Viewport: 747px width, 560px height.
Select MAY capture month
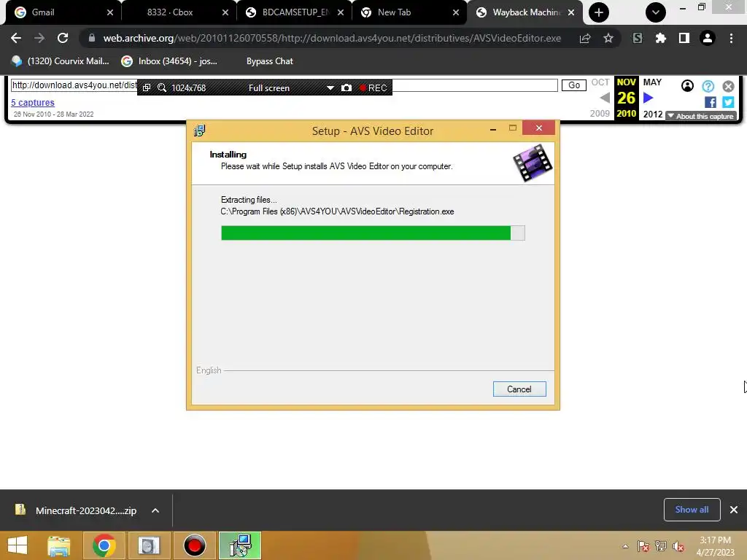(652, 82)
